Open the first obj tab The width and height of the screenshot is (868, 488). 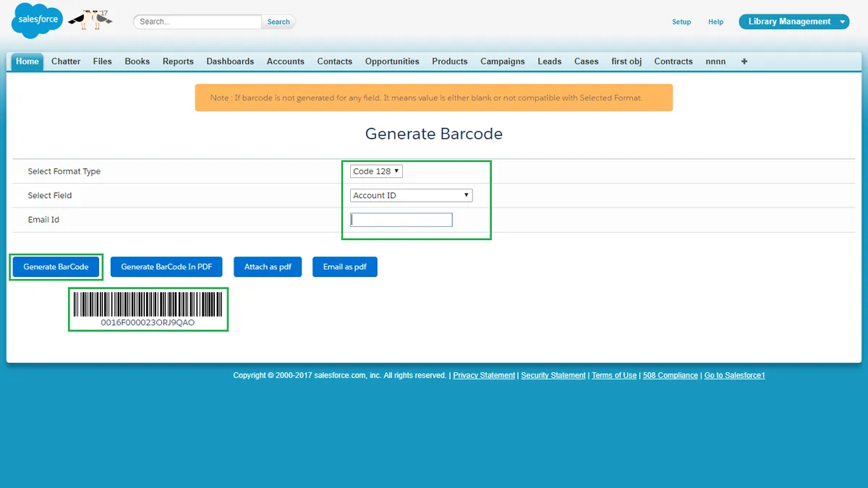[626, 61]
